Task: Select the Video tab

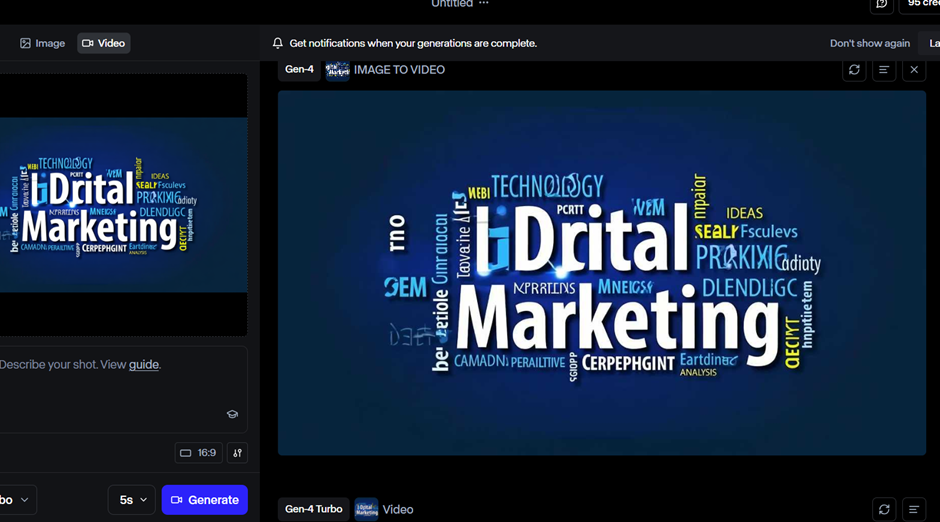Action: coord(104,43)
